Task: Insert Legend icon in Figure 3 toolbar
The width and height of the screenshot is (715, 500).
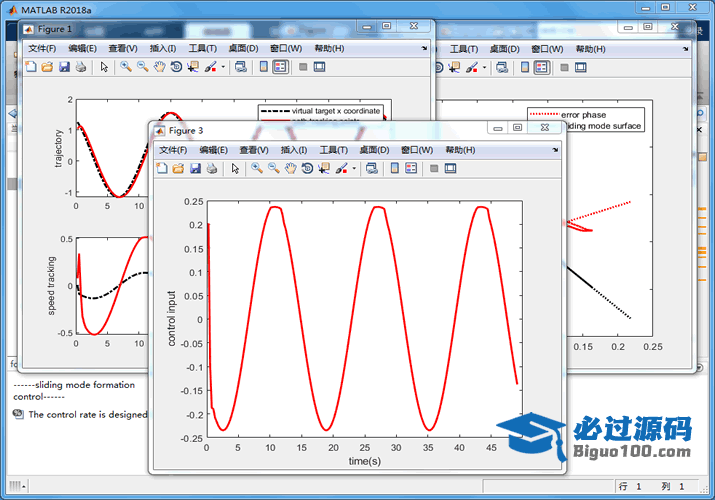Action: pos(411,169)
